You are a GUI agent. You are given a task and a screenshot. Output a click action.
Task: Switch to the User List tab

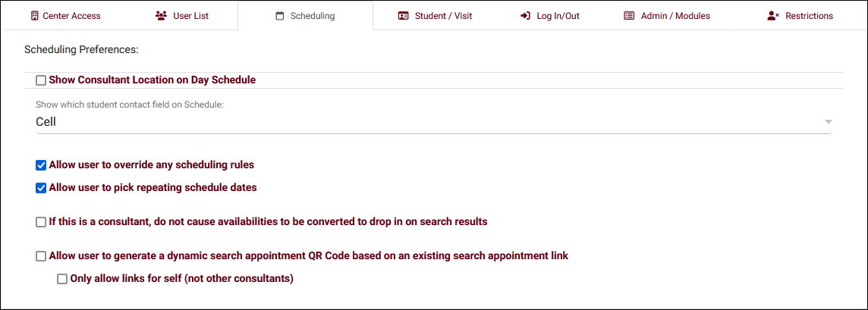(191, 16)
